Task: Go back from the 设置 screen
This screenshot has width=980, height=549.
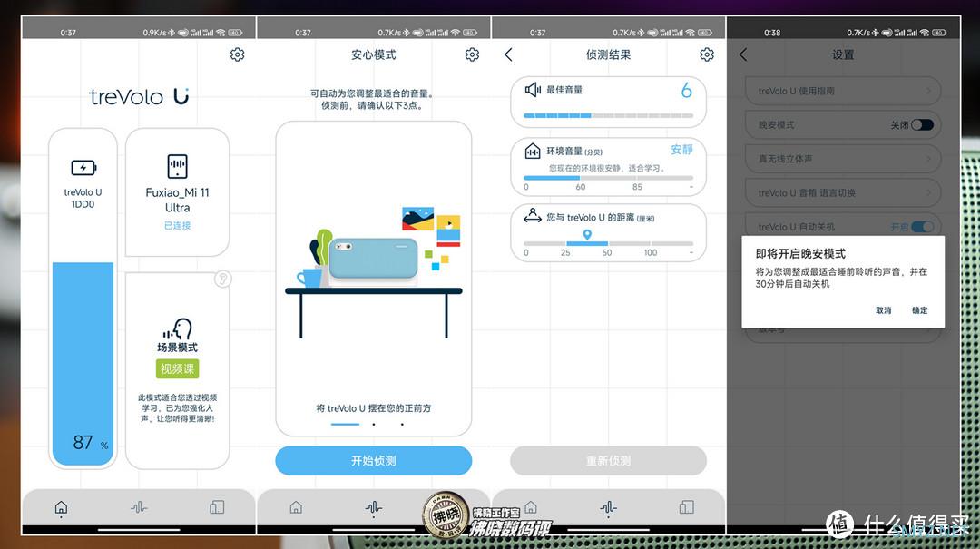Action: 743,54
